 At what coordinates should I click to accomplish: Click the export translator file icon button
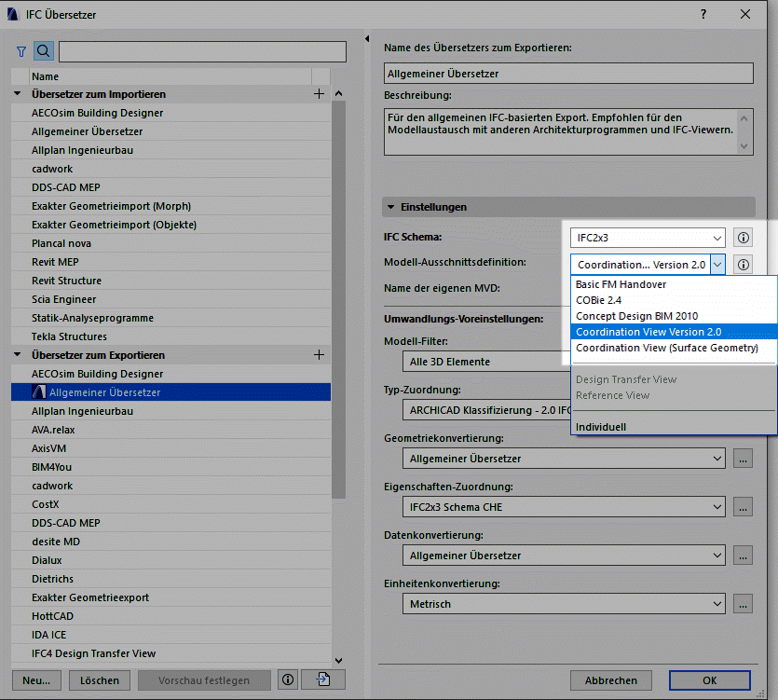pyautogui.click(x=323, y=679)
